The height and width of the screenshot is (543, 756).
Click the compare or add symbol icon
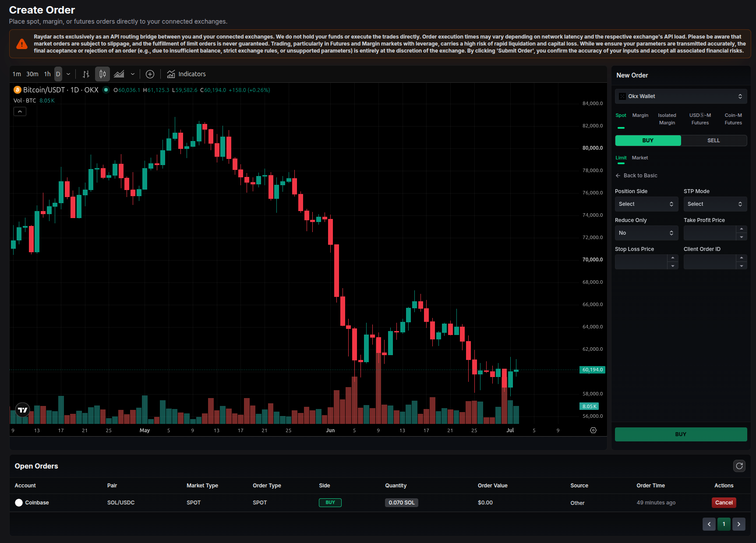pyautogui.click(x=150, y=74)
